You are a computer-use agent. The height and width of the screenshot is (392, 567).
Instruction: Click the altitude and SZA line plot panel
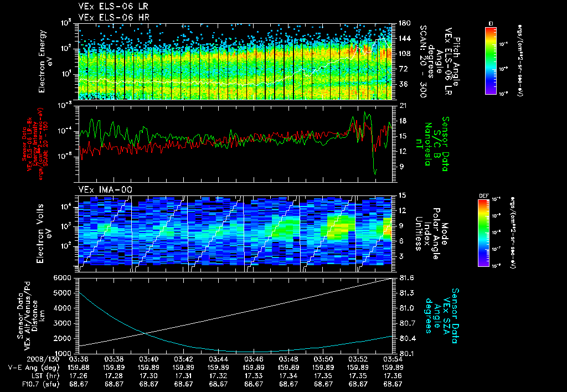pyautogui.click(x=235, y=316)
